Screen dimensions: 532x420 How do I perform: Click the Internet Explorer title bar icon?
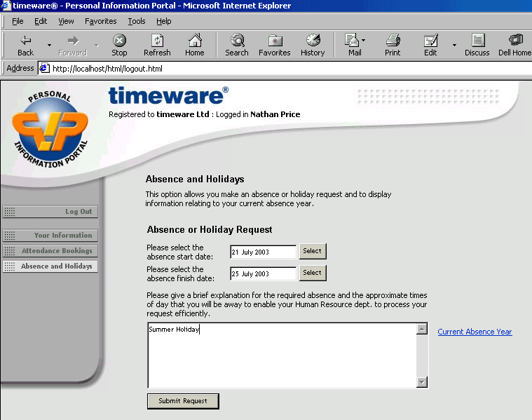pyautogui.click(x=6, y=6)
